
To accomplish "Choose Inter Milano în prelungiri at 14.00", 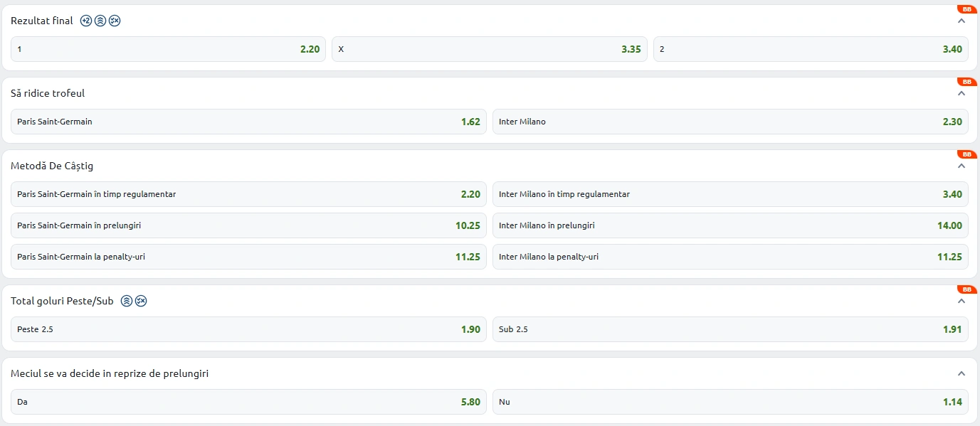I will click(x=731, y=225).
